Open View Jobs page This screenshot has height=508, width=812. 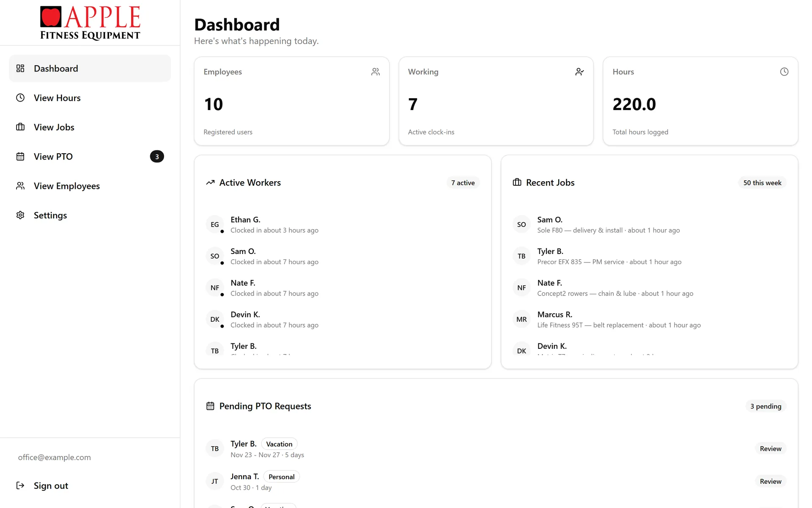point(90,127)
